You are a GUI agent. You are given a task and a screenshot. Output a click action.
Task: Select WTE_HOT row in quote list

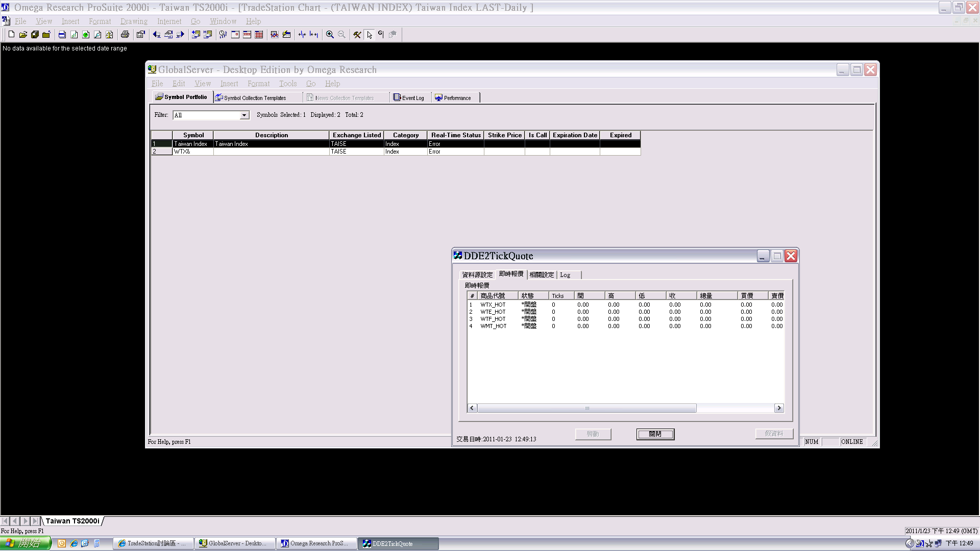click(626, 312)
